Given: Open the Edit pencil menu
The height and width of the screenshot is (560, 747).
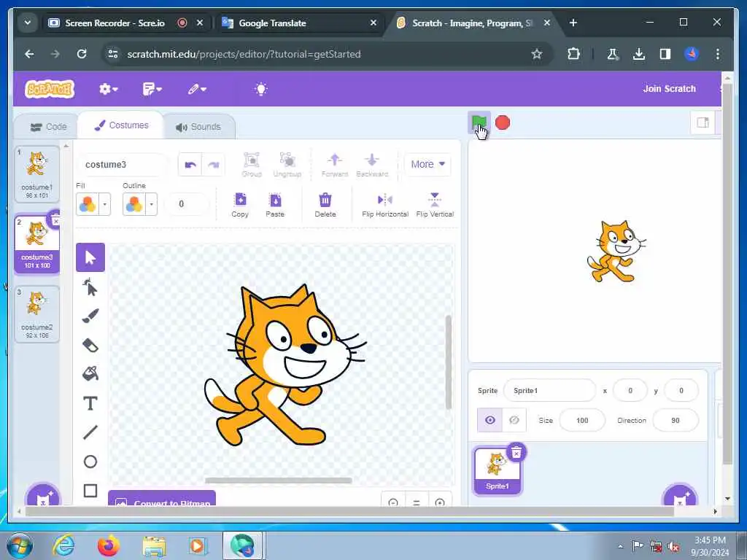Looking at the screenshot, I should pyautogui.click(x=196, y=89).
